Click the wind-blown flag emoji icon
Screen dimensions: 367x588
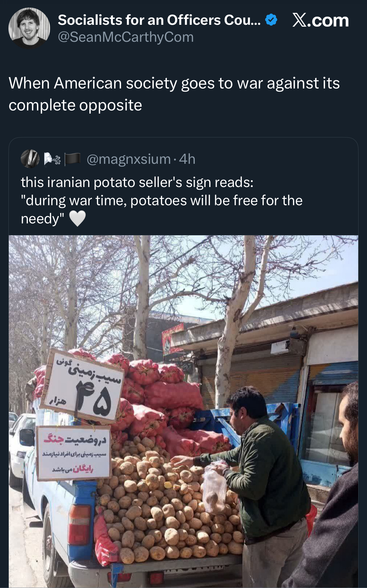[x=52, y=159]
